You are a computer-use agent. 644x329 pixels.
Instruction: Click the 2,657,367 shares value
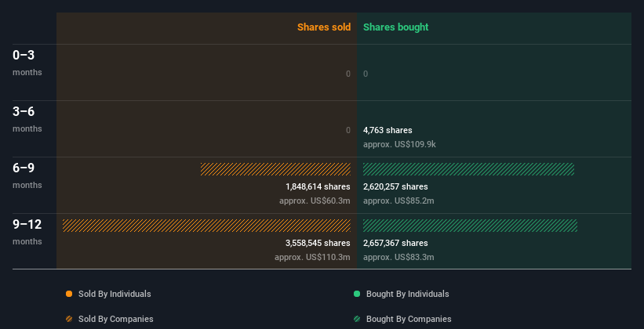click(395, 244)
